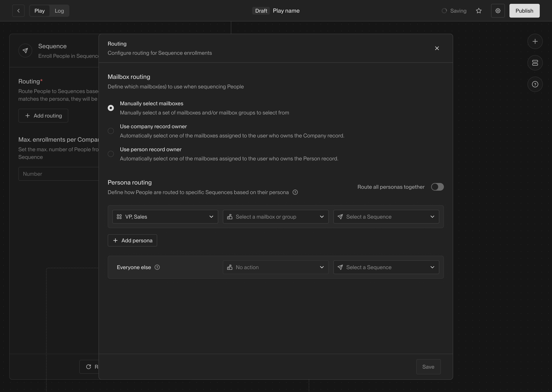Open the No action dropdown

tap(275, 267)
